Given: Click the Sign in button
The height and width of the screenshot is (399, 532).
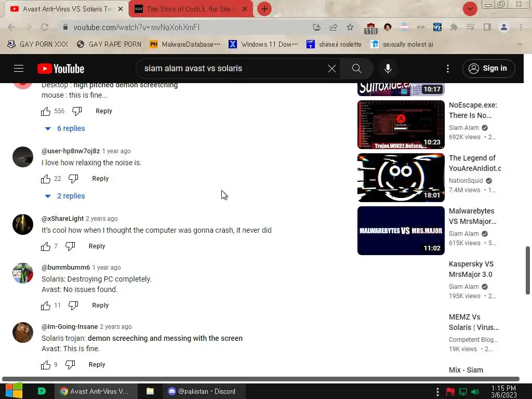Looking at the screenshot, I should click(x=488, y=69).
